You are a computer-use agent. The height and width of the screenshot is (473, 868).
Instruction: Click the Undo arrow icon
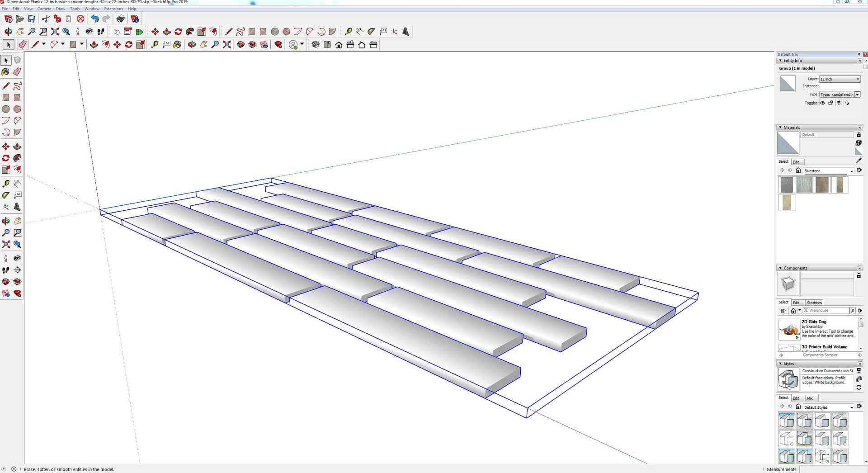pyautogui.click(x=94, y=19)
